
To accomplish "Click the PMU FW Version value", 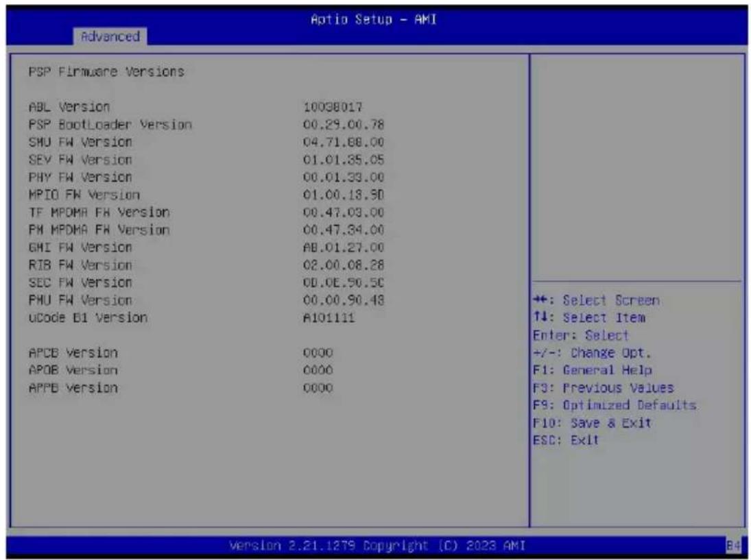I will click(344, 300).
